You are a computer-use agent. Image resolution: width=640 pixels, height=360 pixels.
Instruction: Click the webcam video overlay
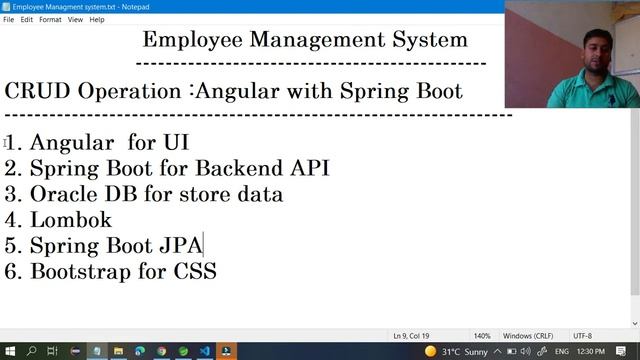pyautogui.click(x=572, y=54)
